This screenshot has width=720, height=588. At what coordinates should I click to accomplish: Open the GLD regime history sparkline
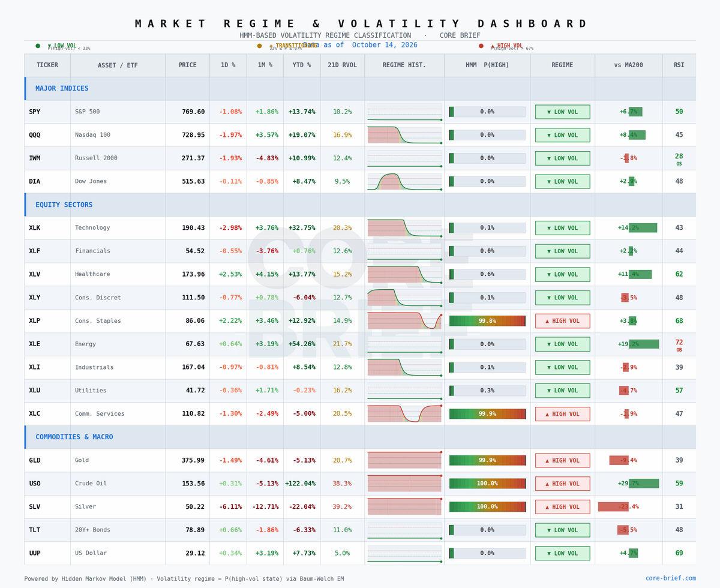tap(404, 460)
